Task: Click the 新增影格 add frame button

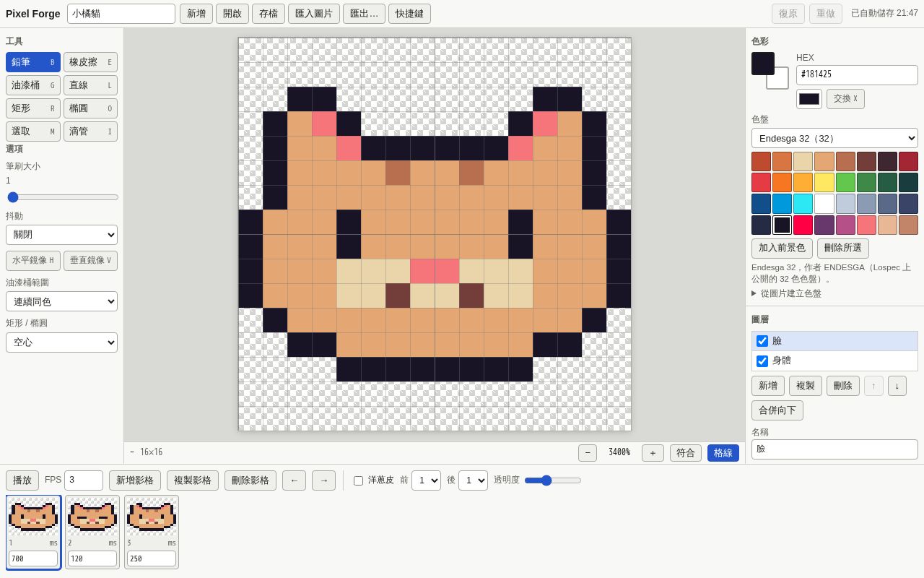Action: tap(135, 480)
